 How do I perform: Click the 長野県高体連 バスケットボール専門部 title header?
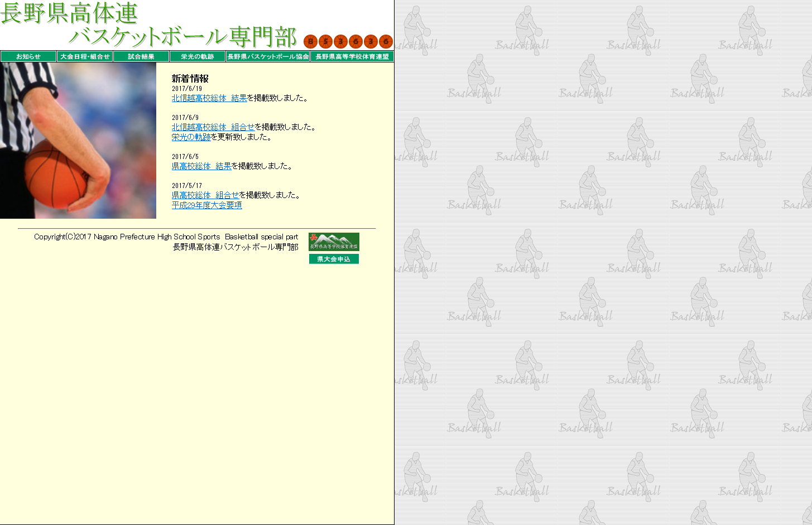148,25
